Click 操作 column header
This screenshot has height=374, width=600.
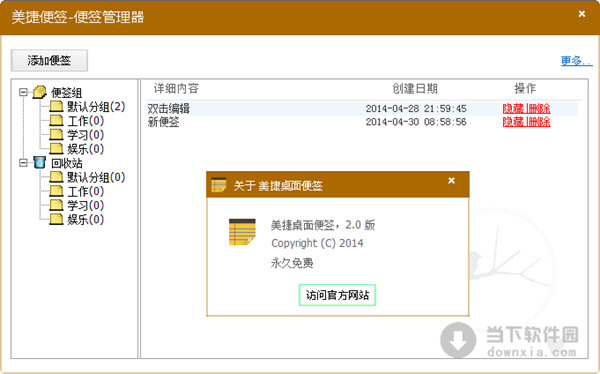click(525, 89)
